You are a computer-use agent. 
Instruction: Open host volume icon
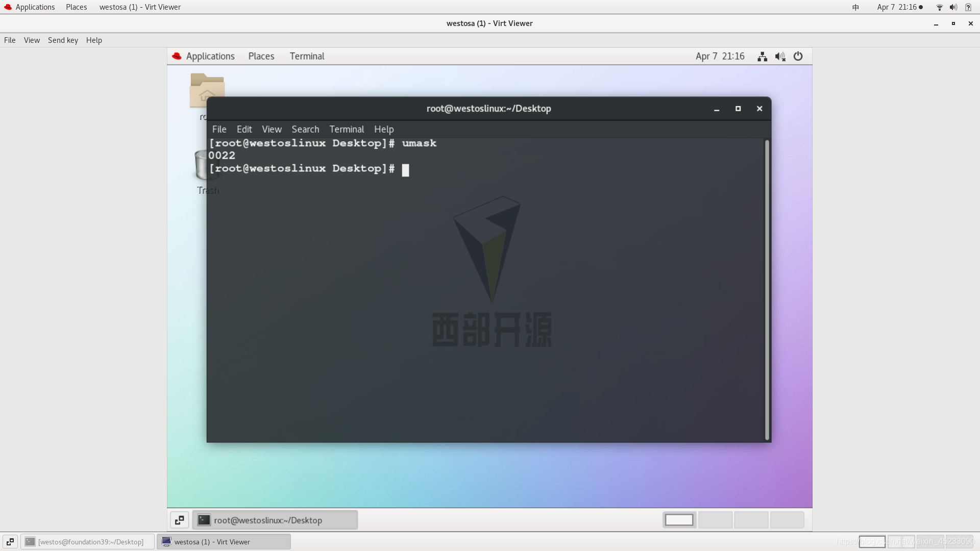click(953, 7)
